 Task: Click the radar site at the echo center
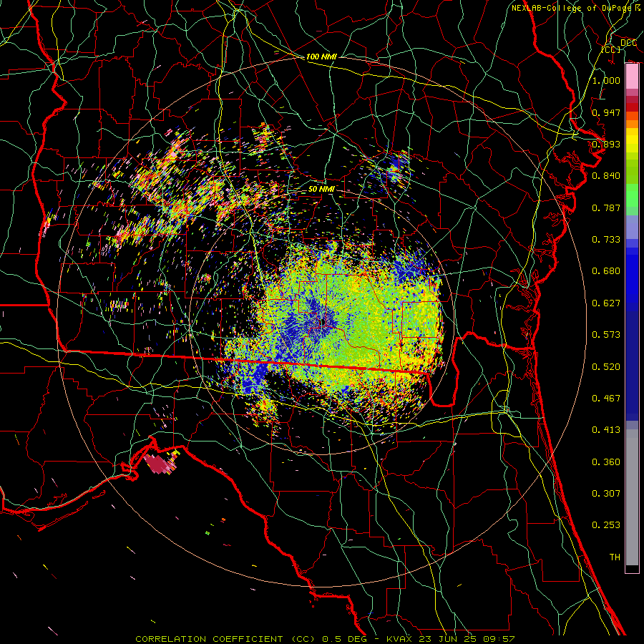point(323,323)
